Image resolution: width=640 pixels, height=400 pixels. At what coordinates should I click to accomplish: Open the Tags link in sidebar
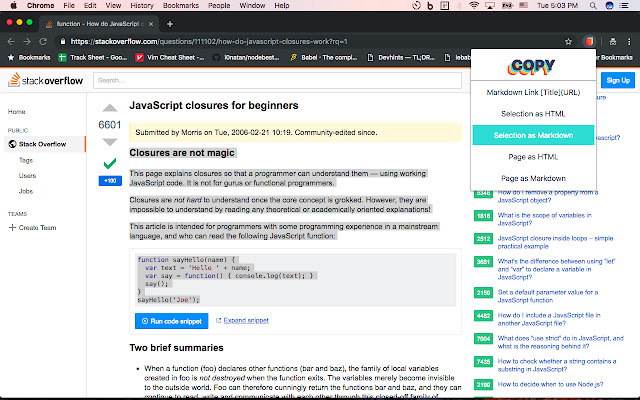pyautogui.click(x=26, y=160)
